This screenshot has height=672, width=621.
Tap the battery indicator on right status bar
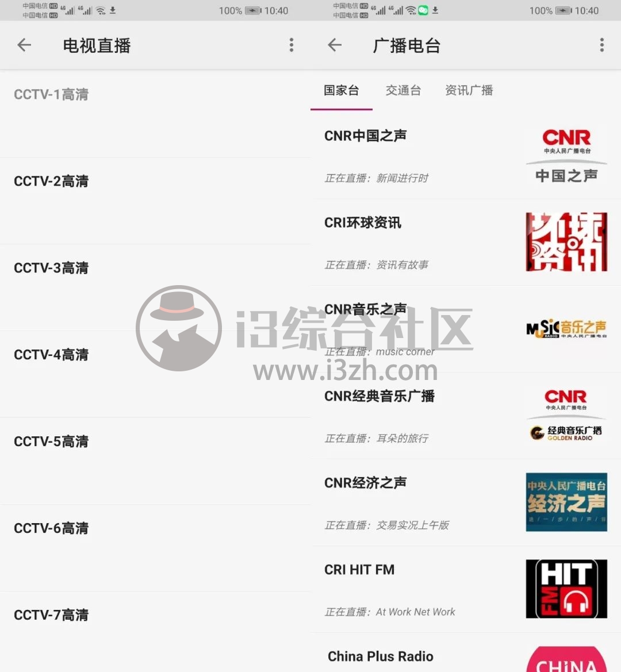point(563,11)
